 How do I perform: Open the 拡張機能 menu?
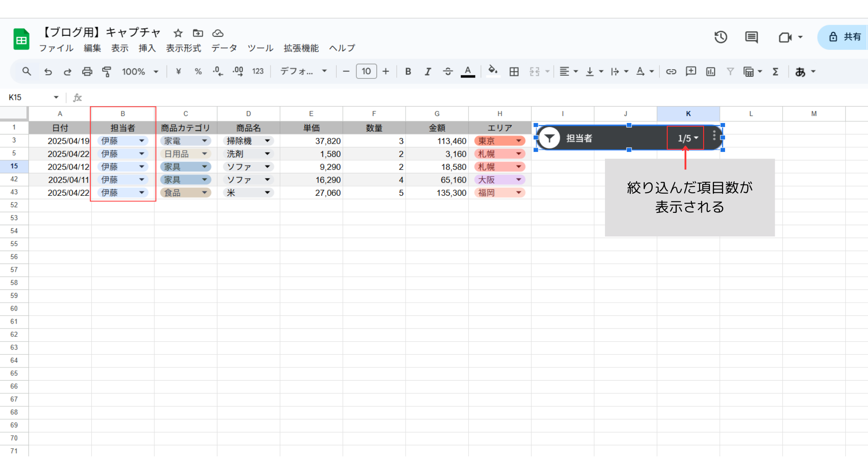click(x=301, y=48)
